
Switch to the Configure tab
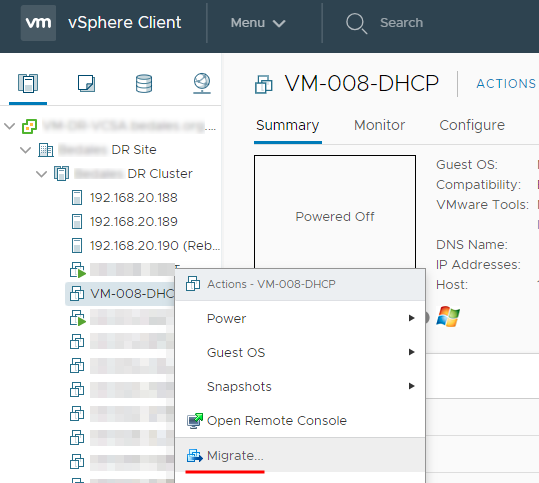(472, 125)
